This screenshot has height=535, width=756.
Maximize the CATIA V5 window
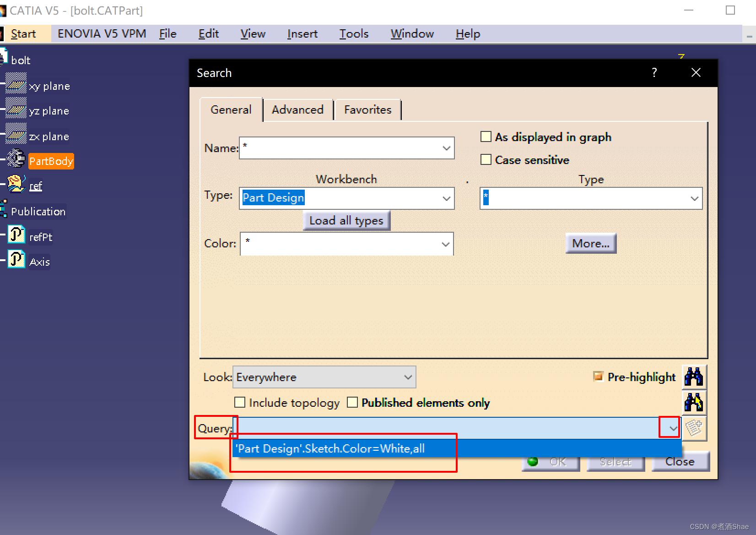coord(730,10)
